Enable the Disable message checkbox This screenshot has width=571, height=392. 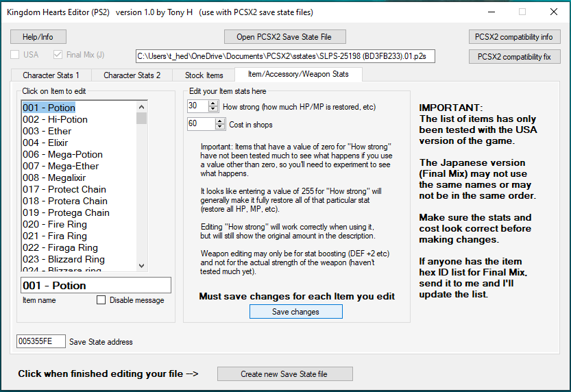101,300
